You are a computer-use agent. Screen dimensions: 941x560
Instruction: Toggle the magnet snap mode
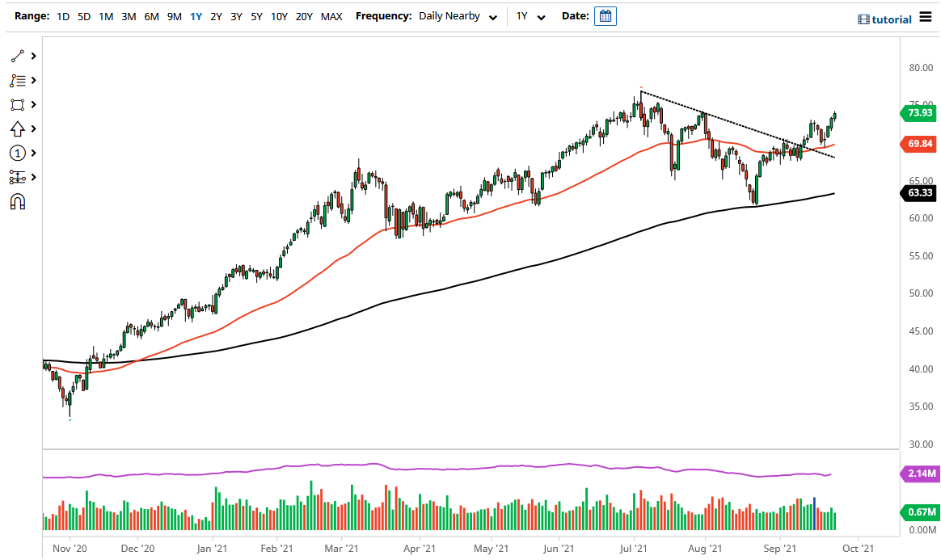pyautogui.click(x=17, y=200)
